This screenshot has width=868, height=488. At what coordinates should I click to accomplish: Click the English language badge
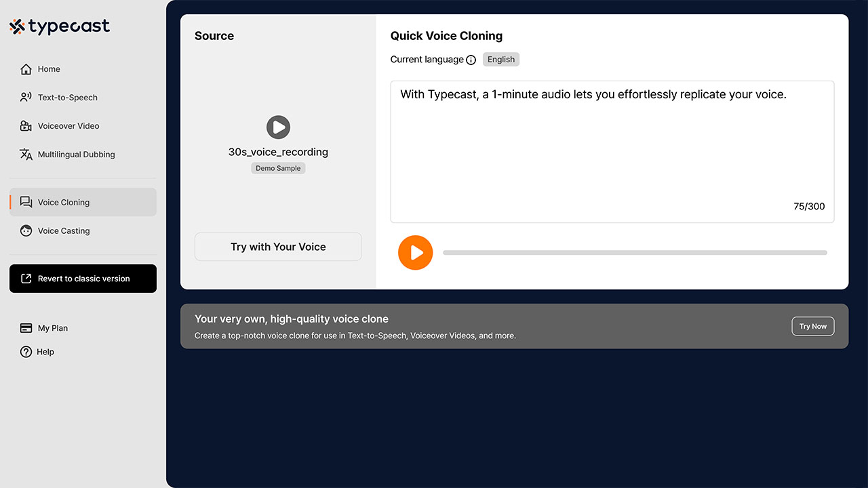(501, 60)
